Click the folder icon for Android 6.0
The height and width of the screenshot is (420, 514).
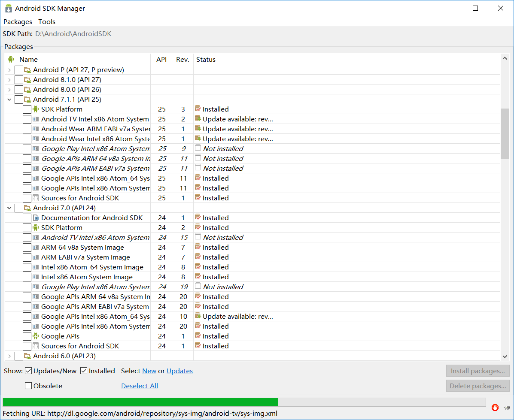click(27, 356)
